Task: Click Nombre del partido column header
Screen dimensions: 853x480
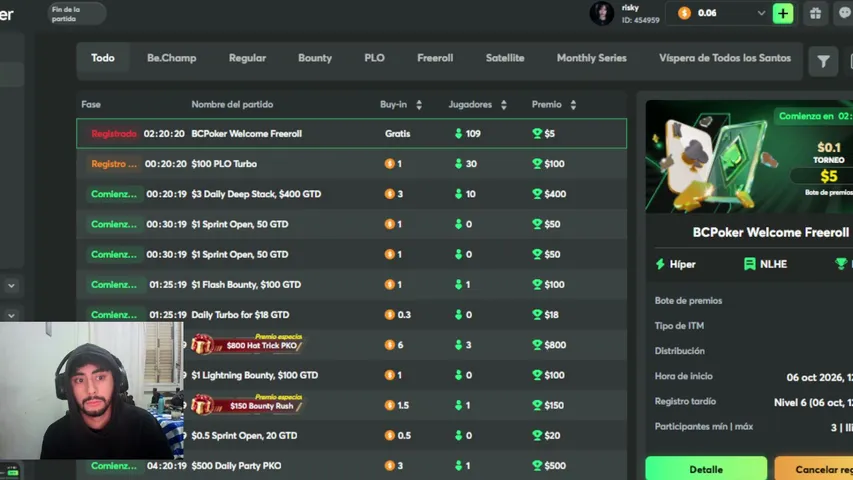Action: tap(232, 104)
